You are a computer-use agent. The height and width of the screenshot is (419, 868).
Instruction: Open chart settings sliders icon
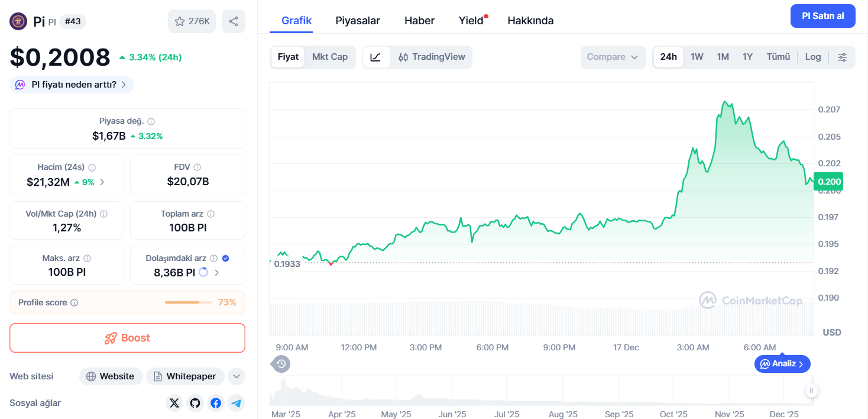click(843, 57)
